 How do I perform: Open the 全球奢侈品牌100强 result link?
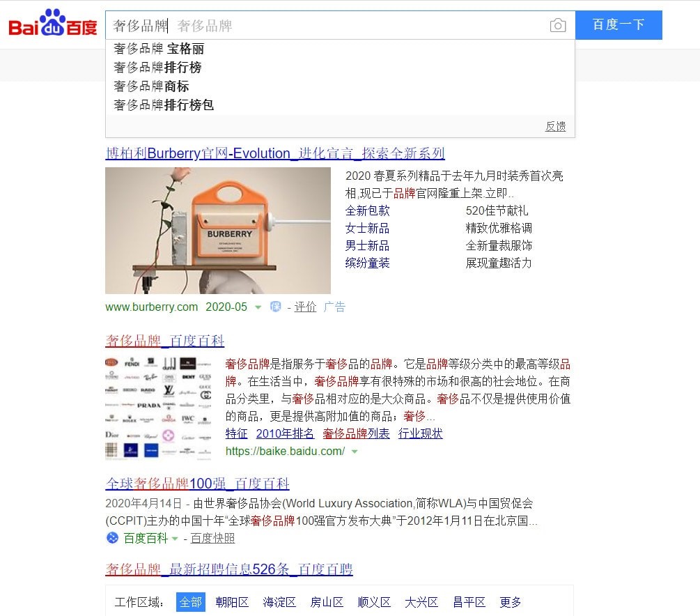pyautogui.click(x=197, y=484)
